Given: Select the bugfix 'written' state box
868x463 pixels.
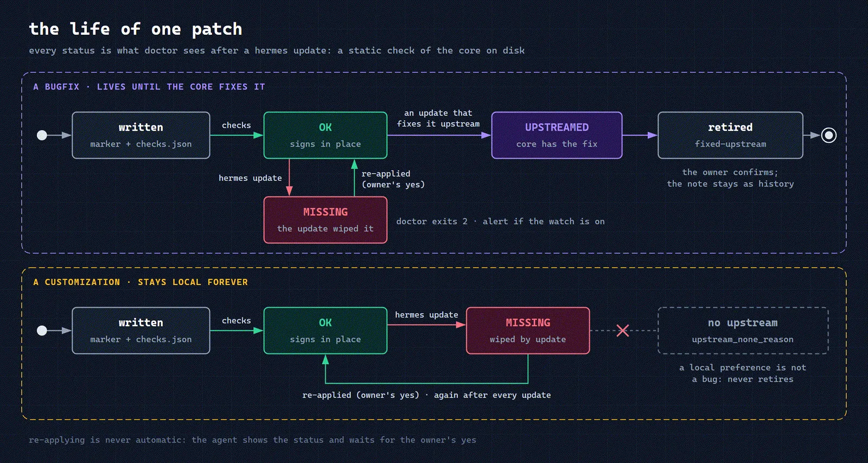Looking at the screenshot, I should 141,135.
